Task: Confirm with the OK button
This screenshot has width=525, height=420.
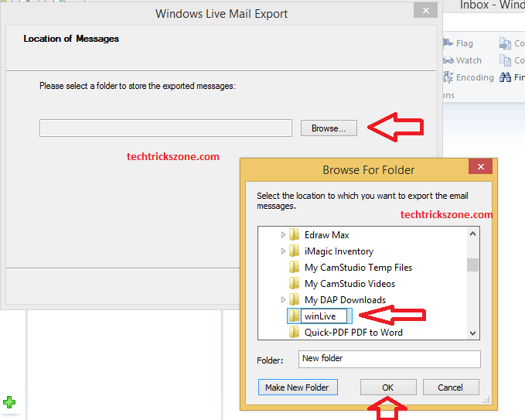Action: [x=388, y=388]
